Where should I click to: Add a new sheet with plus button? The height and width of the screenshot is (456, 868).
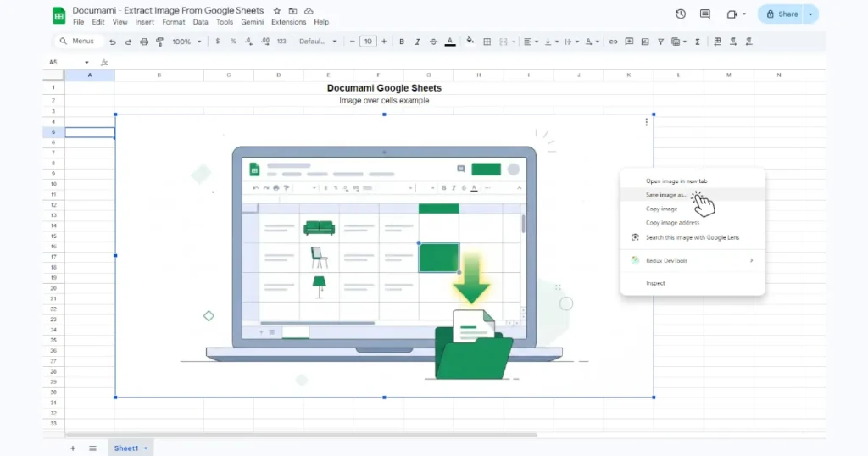[73, 448]
